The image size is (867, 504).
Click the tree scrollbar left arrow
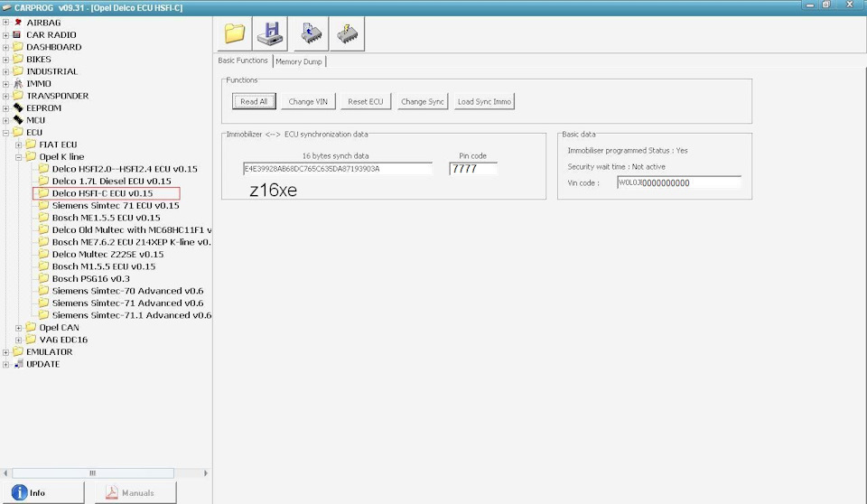pyautogui.click(x=5, y=473)
